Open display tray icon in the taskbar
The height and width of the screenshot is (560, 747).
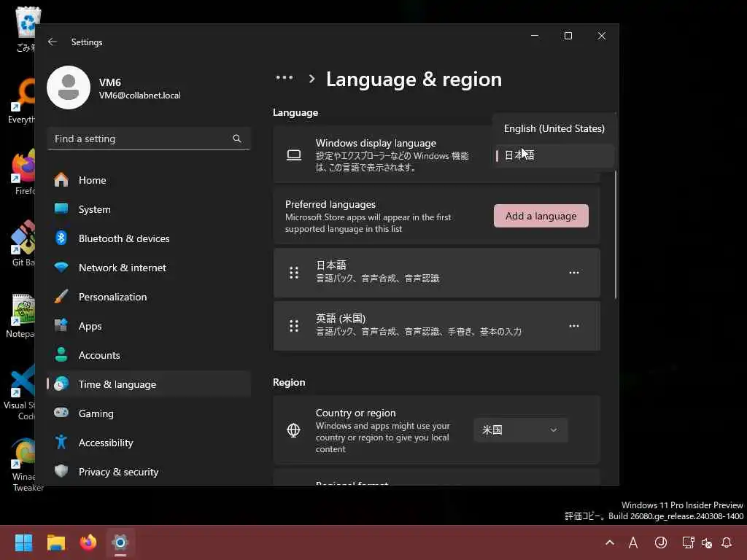coord(688,542)
